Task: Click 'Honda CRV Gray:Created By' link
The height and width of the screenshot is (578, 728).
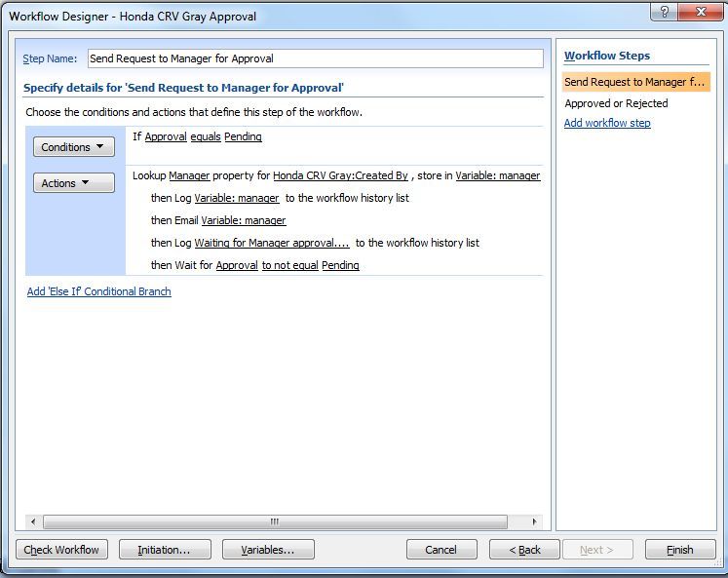Action: click(340, 175)
